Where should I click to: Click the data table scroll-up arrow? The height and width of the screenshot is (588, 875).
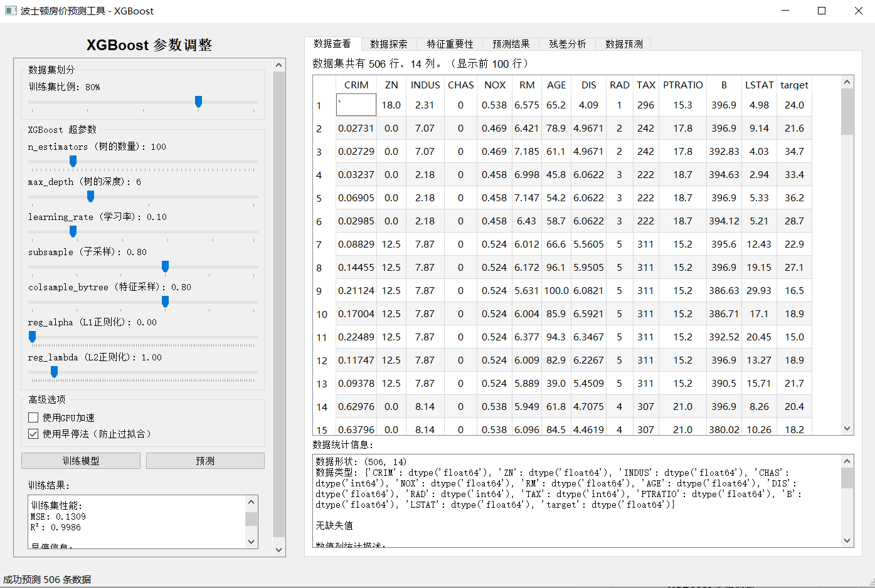click(x=847, y=82)
